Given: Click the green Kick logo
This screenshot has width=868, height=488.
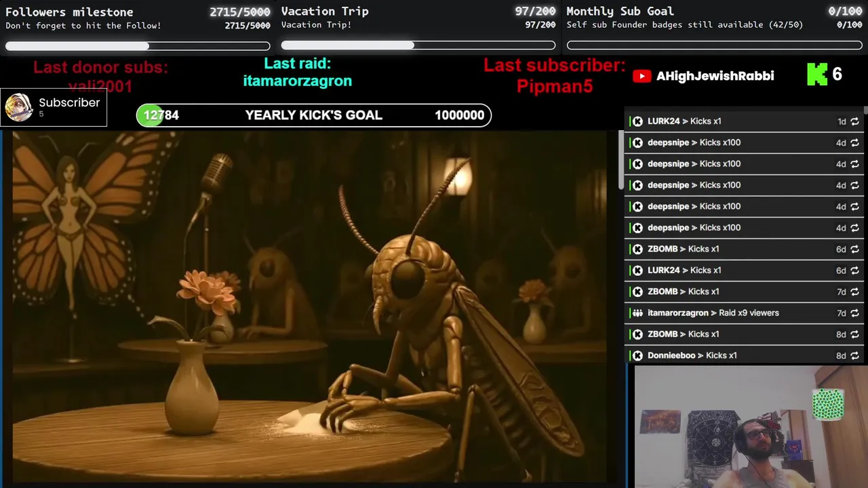Looking at the screenshot, I should (x=817, y=75).
